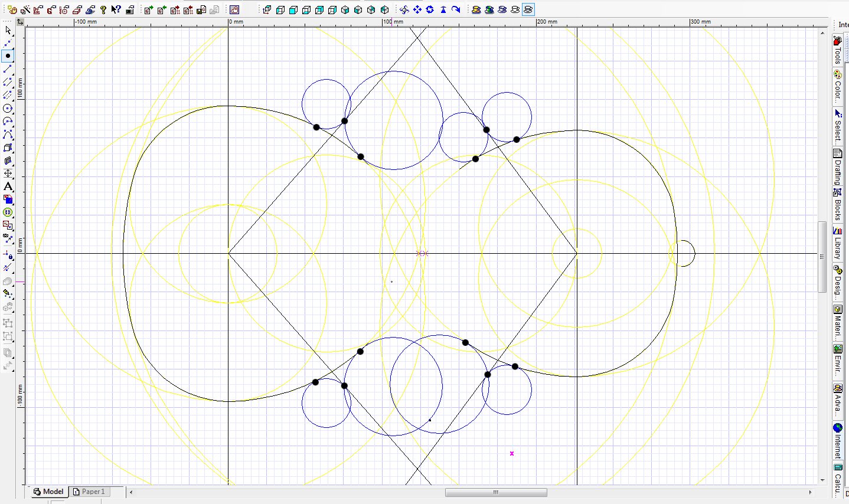Select the arrow Select tool
Screen dimensions: 849x504
(x=8, y=30)
